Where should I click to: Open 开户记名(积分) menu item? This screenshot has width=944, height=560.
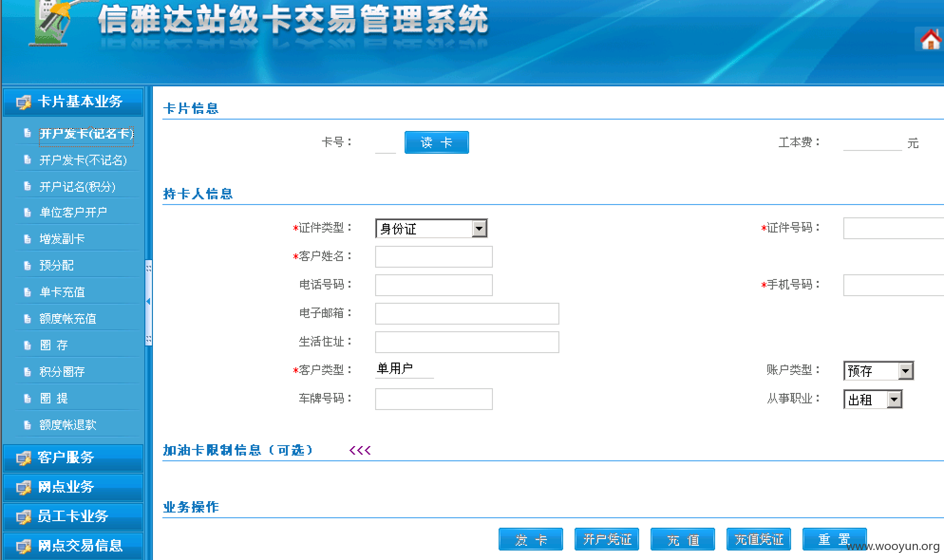pyautogui.click(x=77, y=187)
